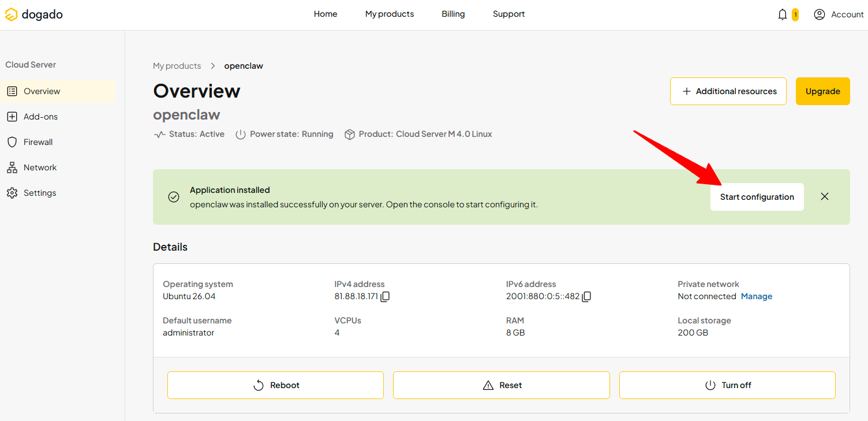
Task: Click the Overview sidebar list icon
Action: pyautogui.click(x=12, y=91)
